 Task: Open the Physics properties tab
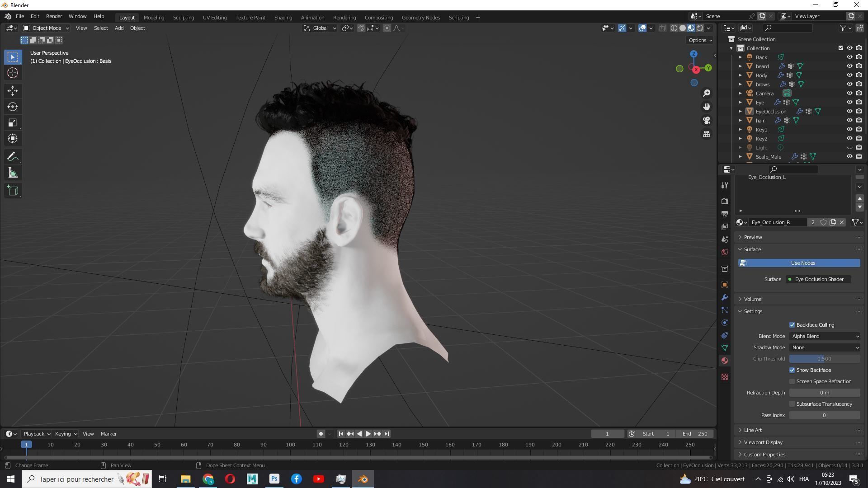coord(725,323)
